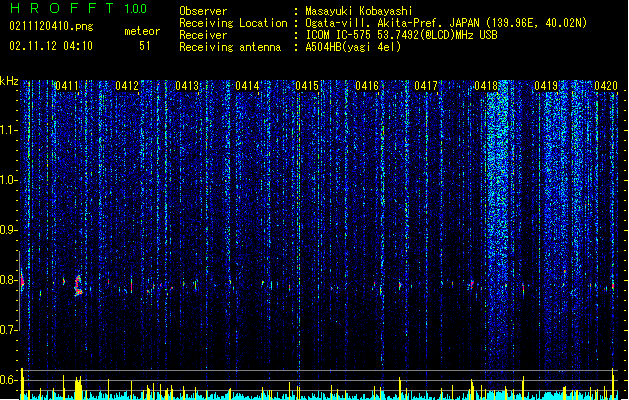Click the 0420 time marker
This screenshot has height=400, width=629.
pos(606,86)
